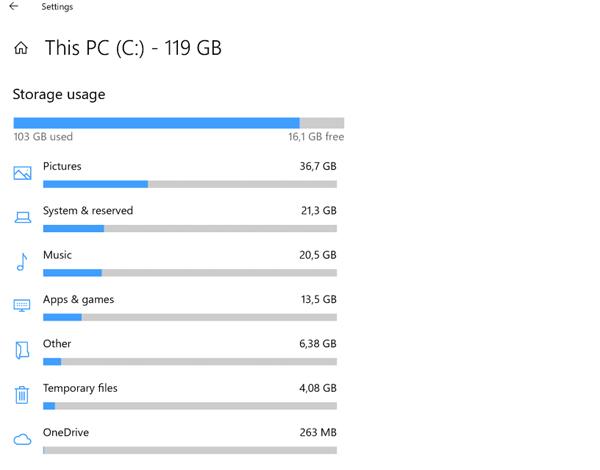This screenshot has width=600, height=470.
Task: Open the Pictures storage details
Action: [x=62, y=166]
